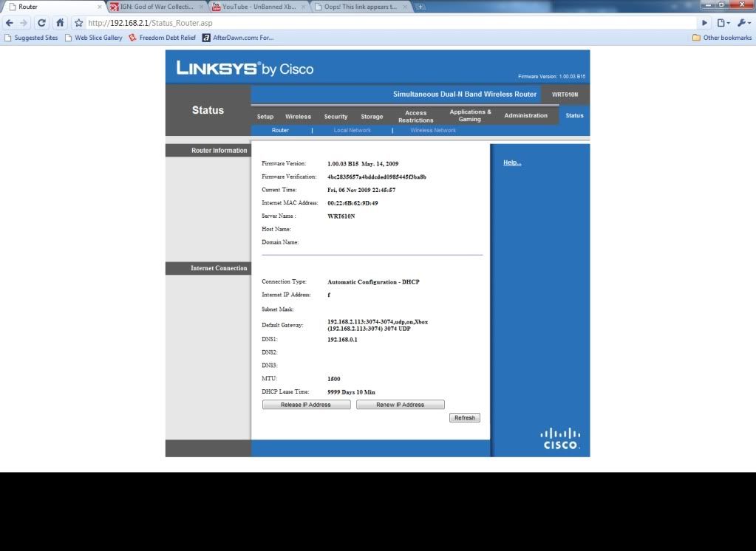
Task: Close the Router tab
Action: (x=99, y=7)
